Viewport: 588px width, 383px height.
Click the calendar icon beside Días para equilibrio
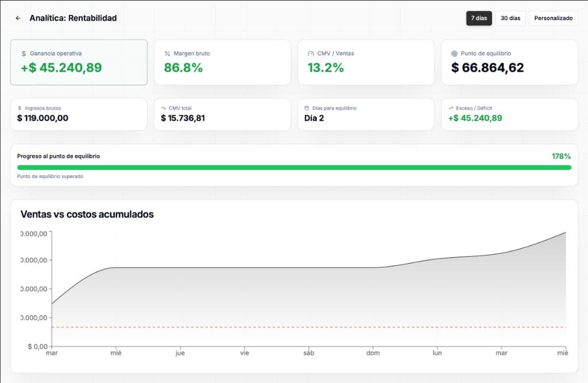coord(307,108)
